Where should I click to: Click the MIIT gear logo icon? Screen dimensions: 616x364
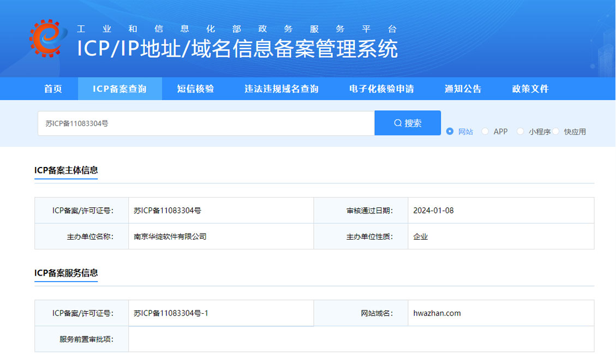[47, 38]
